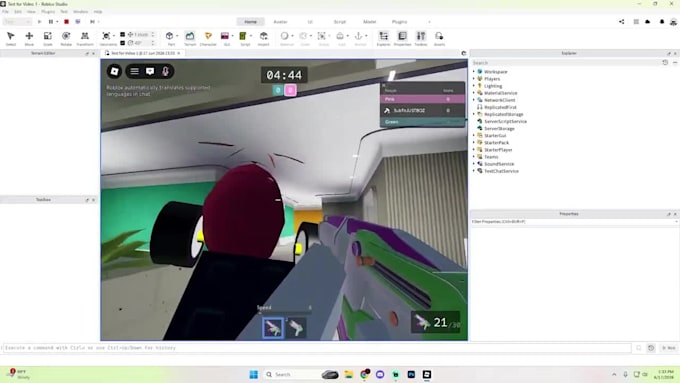Focus the command bar input

(x=317, y=348)
